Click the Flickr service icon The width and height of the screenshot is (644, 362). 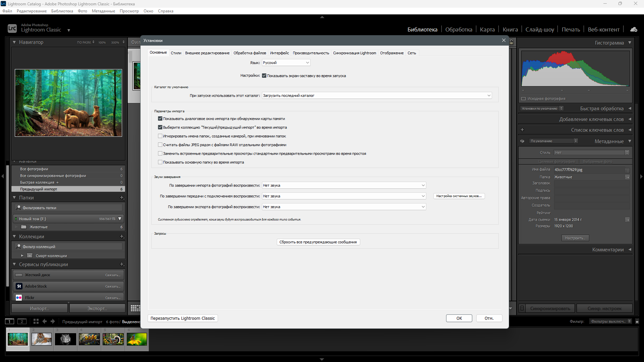[19, 298]
